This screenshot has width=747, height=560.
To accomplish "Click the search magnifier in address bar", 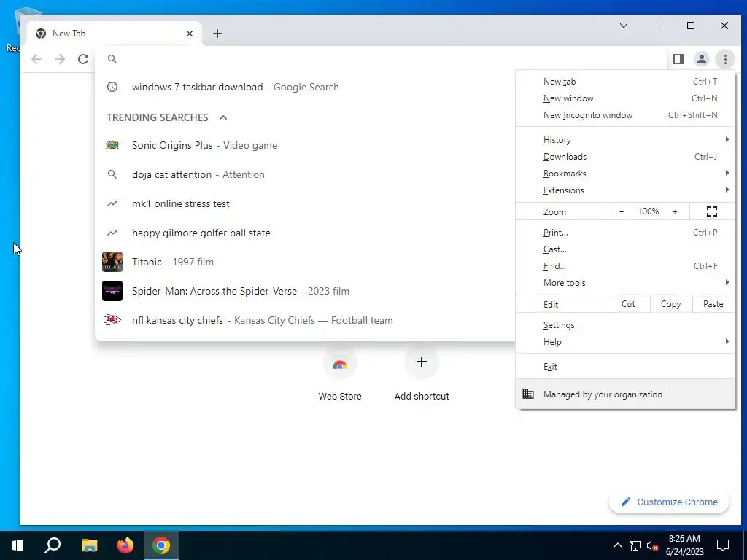I will pos(112,59).
